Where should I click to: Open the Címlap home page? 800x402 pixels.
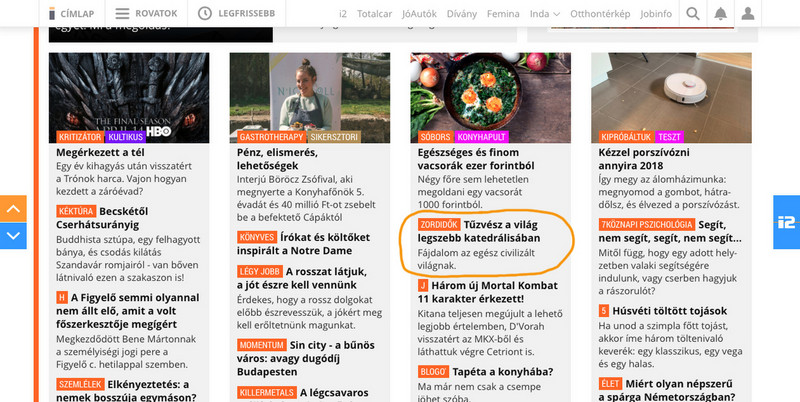pyautogui.click(x=71, y=14)
